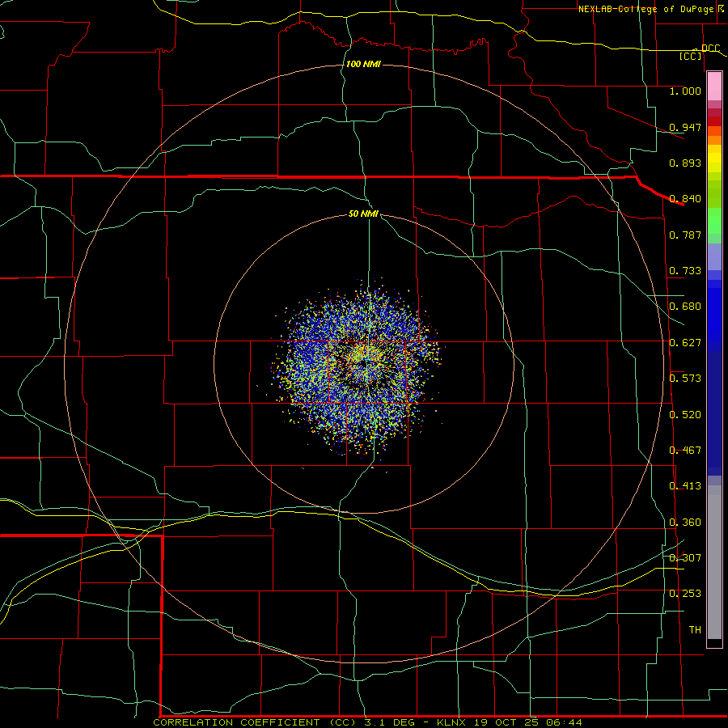The image size is (728, 728).
Task: Click the TH threshold label
Action: click(695, 630)
